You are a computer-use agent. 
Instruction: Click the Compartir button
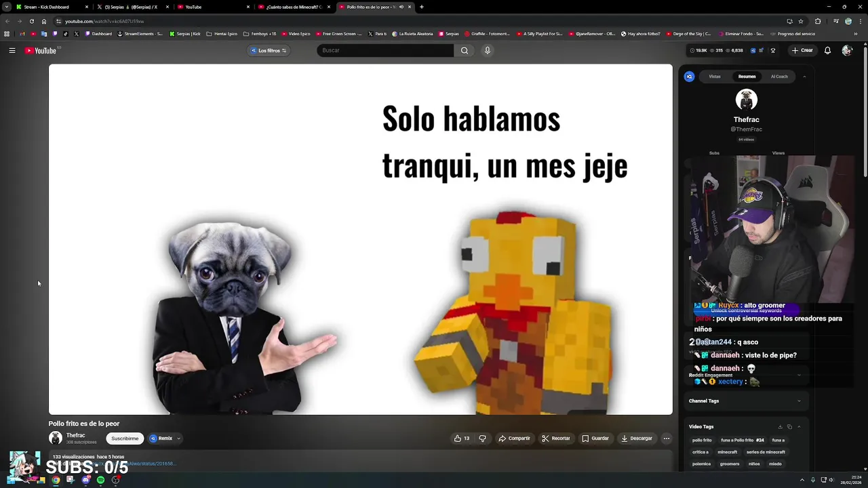tap(514, 439)
